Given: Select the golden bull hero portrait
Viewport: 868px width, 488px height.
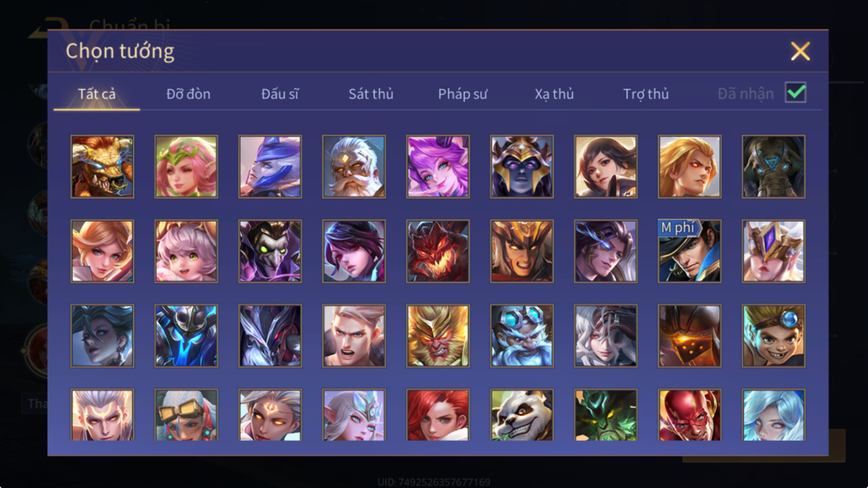Looking at the screenshot, I should point(102,167).
